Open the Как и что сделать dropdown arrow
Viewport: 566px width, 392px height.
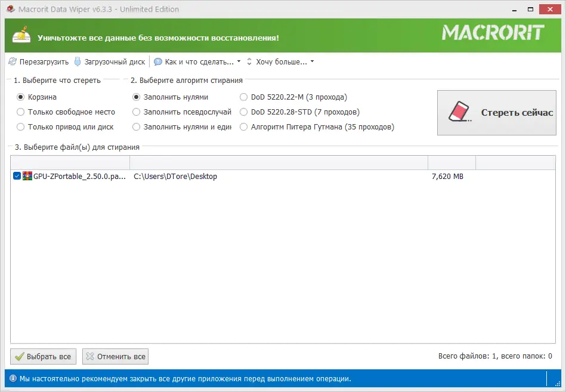[x=239, y=61]
